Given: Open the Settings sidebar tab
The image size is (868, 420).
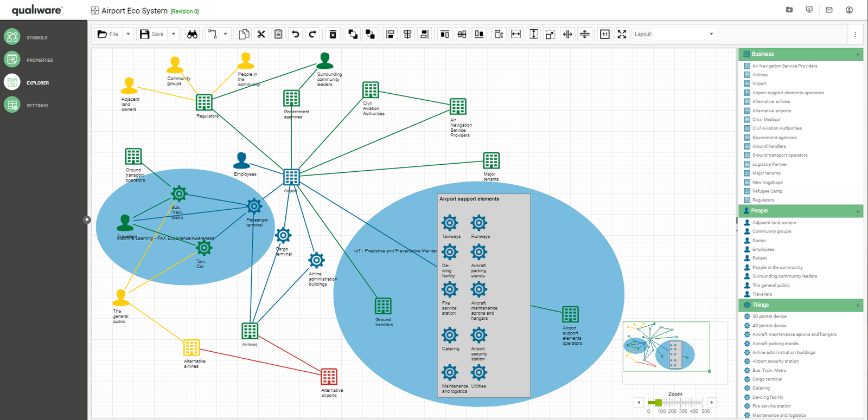Looking at the screenshot, I should coord(37,106).
